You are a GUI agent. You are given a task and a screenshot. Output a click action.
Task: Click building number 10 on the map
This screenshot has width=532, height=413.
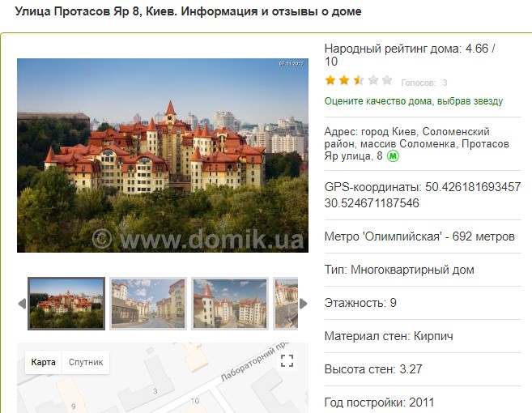coord(195,401)
